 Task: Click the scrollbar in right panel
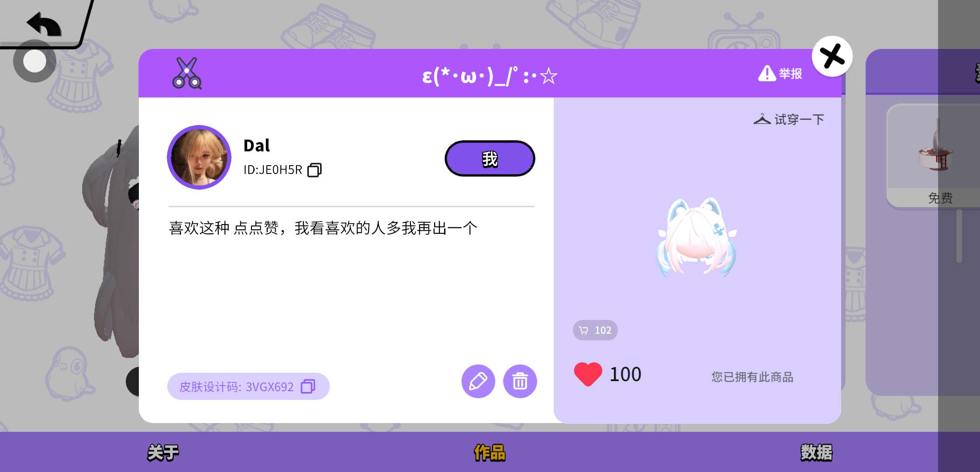coord(959,236)
